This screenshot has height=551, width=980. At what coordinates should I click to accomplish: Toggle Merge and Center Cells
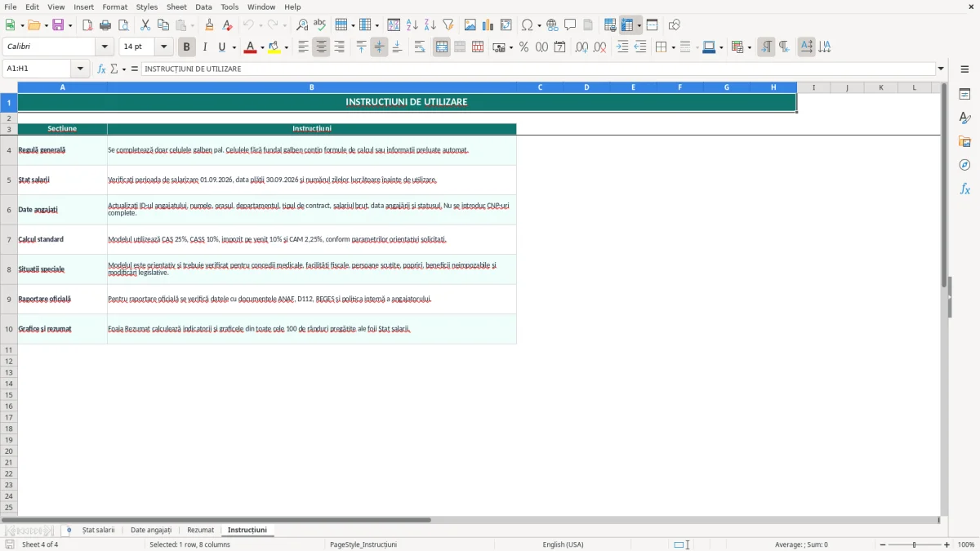click(442, 47)
